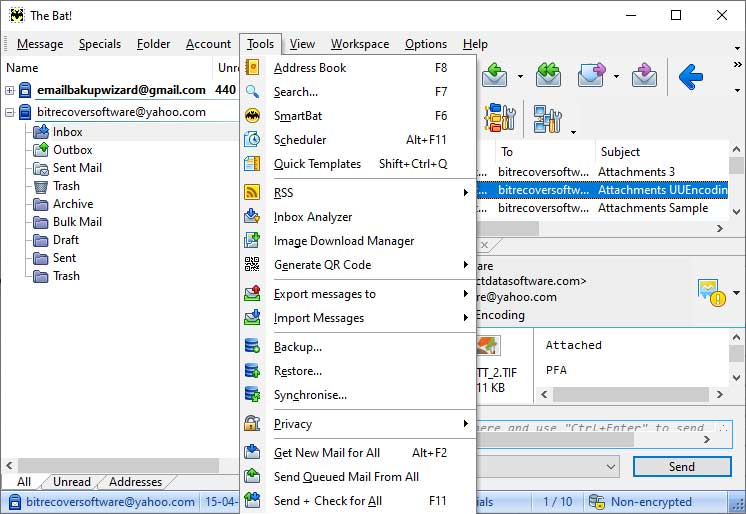746x514 pixels.
Task: Open the Draft folder
Action: point(66,240)
